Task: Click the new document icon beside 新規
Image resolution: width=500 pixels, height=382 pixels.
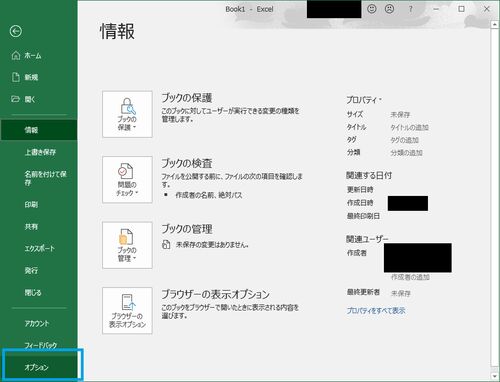Action: pos(16,77)
